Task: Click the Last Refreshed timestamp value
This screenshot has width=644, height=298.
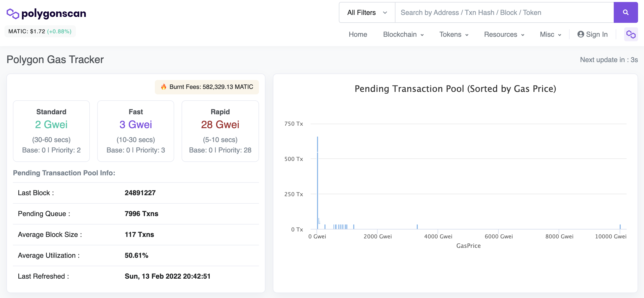Action: pyautogui.click(x=167, y=276)
